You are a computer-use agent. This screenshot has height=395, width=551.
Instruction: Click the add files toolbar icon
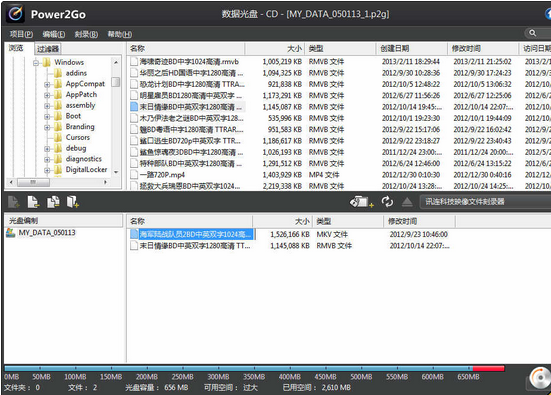(13, 202)
